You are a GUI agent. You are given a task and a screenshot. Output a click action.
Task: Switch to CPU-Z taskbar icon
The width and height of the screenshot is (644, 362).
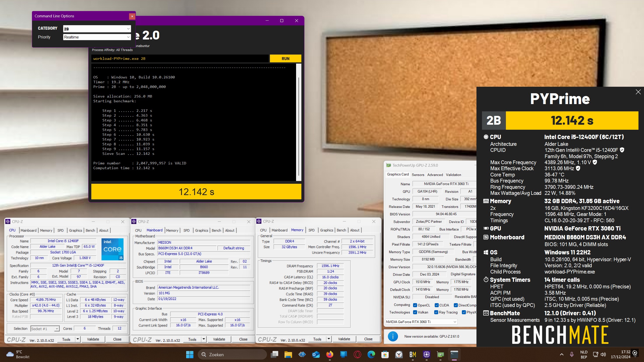[x=426, y=354]
